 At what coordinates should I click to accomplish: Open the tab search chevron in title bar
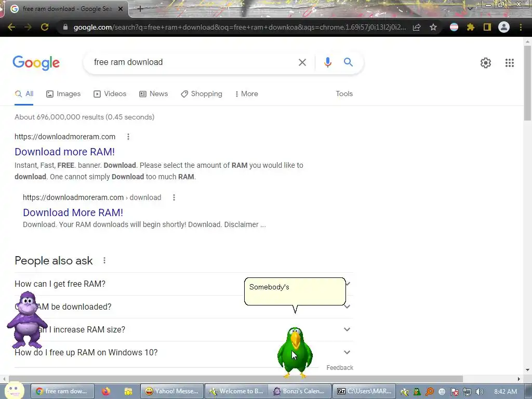tap(470, 8)
